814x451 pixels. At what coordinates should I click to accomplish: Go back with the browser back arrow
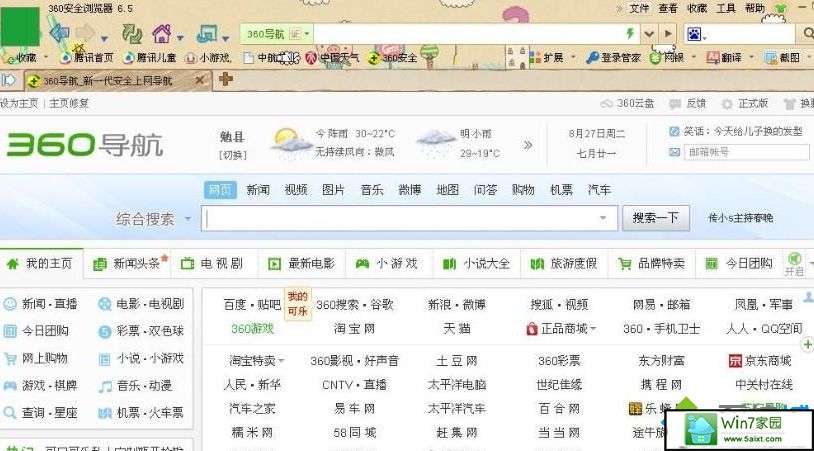pos(59,34)
